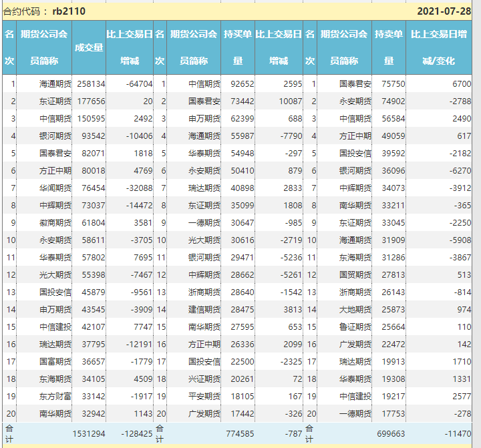Select 建信期货 in the long position ranking
This screenshot has width=481, height=448.
[x=204, y=309]
